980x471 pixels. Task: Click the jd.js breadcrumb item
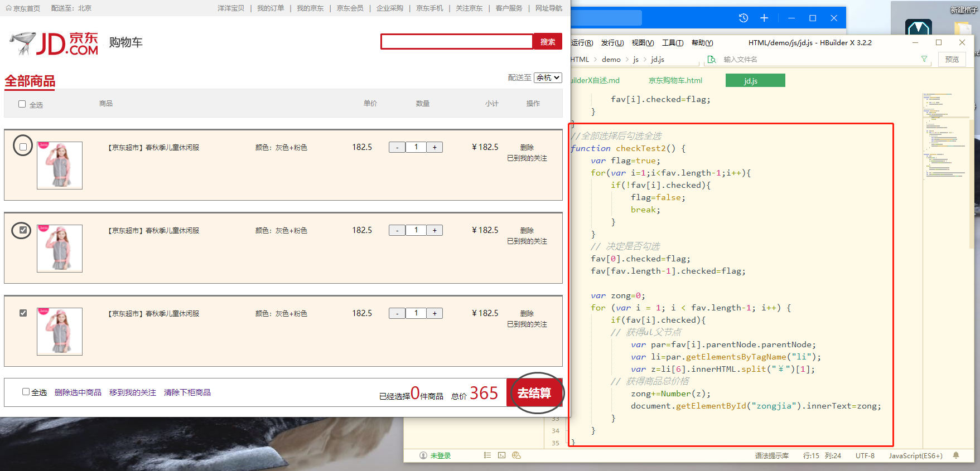pyautogui.click(x=658, y=59)
